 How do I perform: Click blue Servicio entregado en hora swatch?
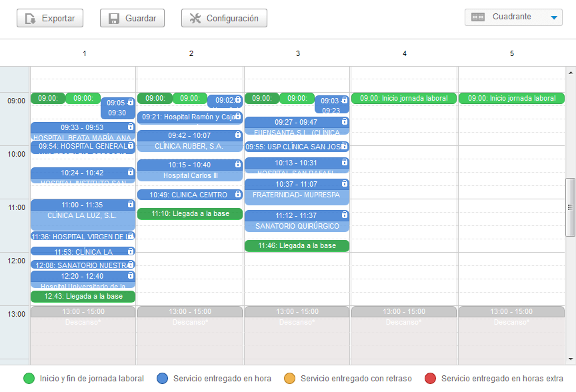point(163,379)
